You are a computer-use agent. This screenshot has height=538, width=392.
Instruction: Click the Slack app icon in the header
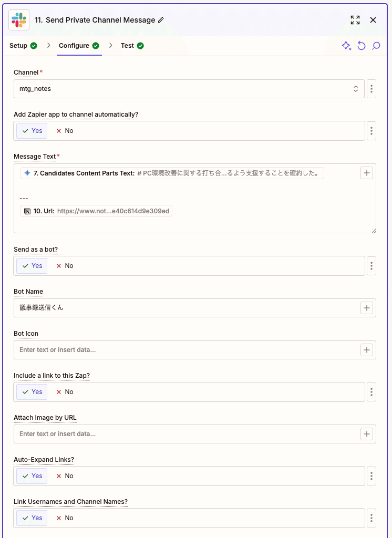pos(18,19)
